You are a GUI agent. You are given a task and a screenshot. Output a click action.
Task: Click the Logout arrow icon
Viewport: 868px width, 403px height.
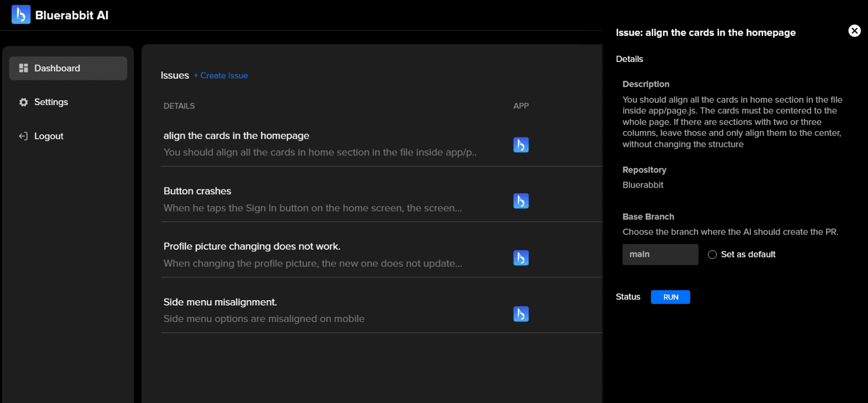23,136
